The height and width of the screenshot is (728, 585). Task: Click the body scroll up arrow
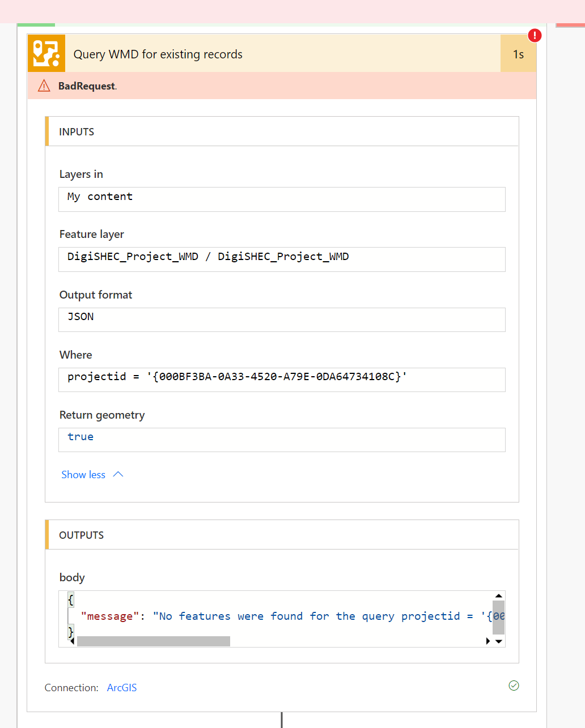pos(499,596)
